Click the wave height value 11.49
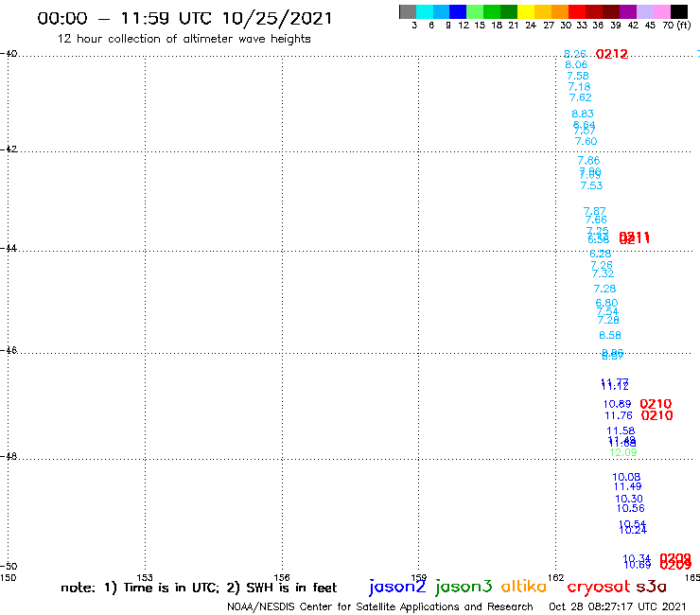 point(627,486)
